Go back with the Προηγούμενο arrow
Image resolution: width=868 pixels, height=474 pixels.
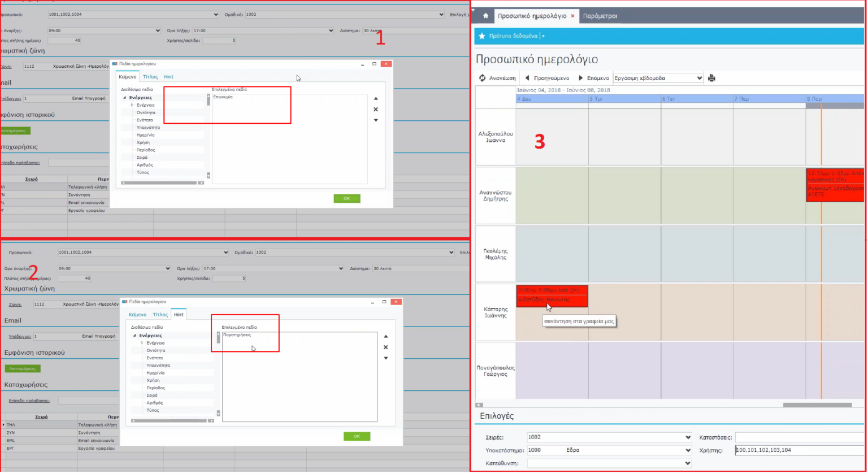[x=547, y=78]
